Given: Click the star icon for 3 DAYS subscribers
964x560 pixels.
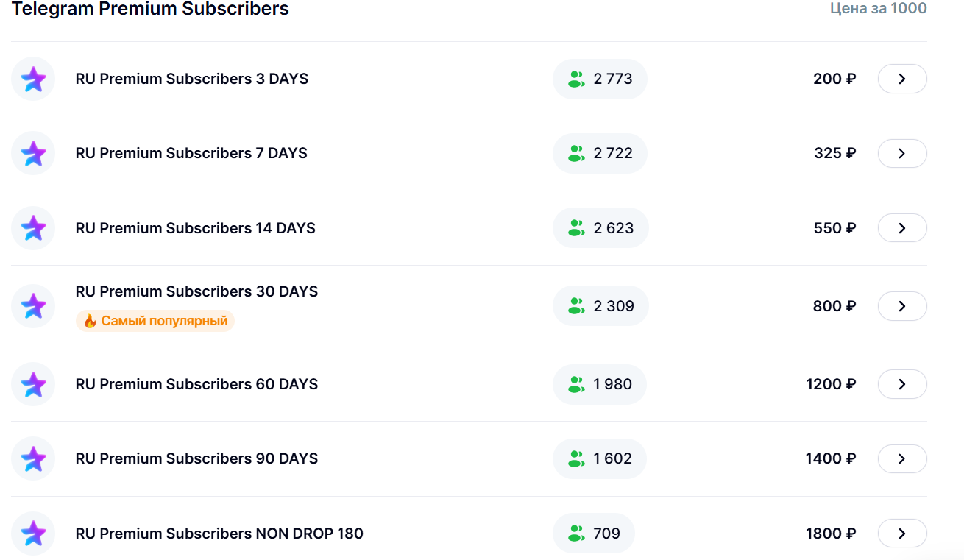Looking at the screenshot, I should (x=33, y=79).
